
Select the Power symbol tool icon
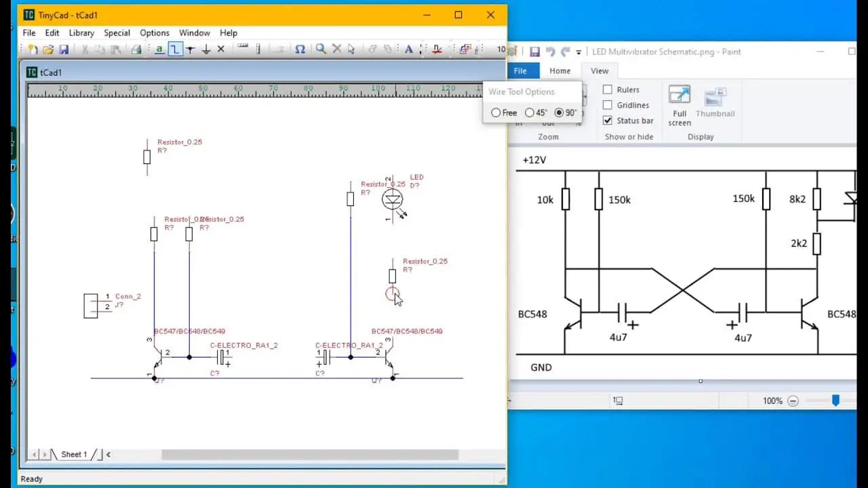point(191,49)
